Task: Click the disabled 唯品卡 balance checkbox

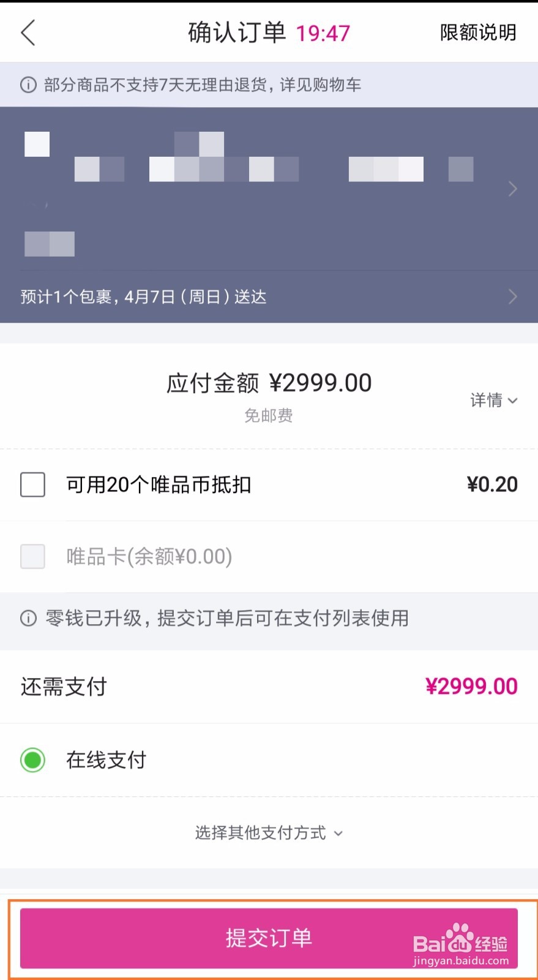Action: [32, 556]
